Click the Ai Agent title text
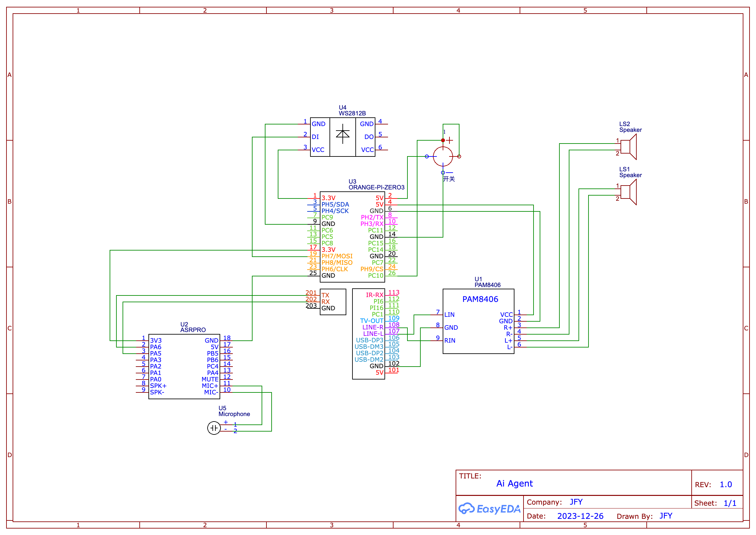 514,484
